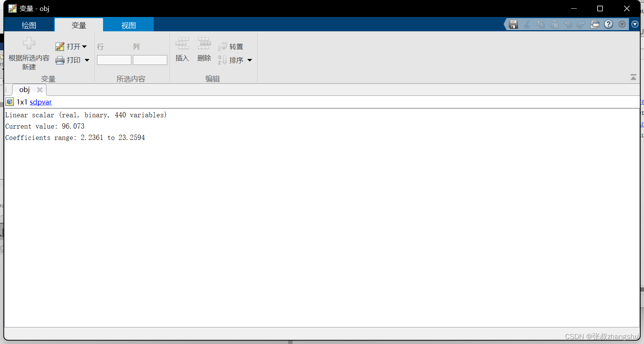644x344 pixels.
Task: Click the 打印 print icon
Action: click(x=61, y=60)
